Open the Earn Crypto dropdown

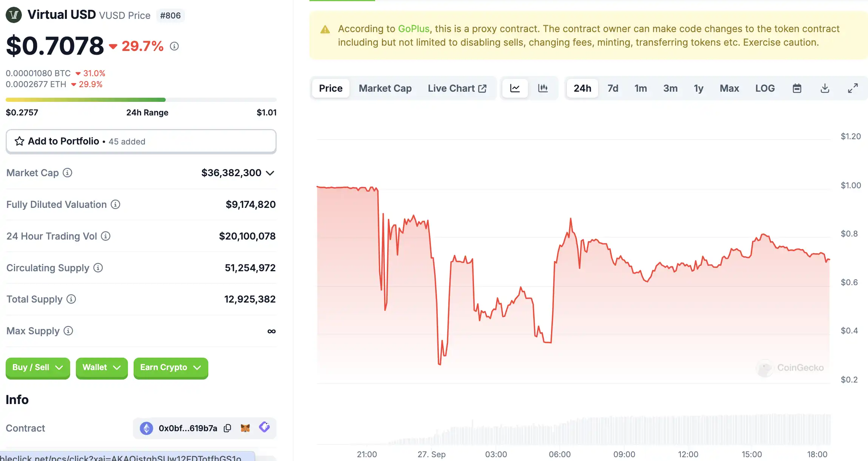pos(171,367)
